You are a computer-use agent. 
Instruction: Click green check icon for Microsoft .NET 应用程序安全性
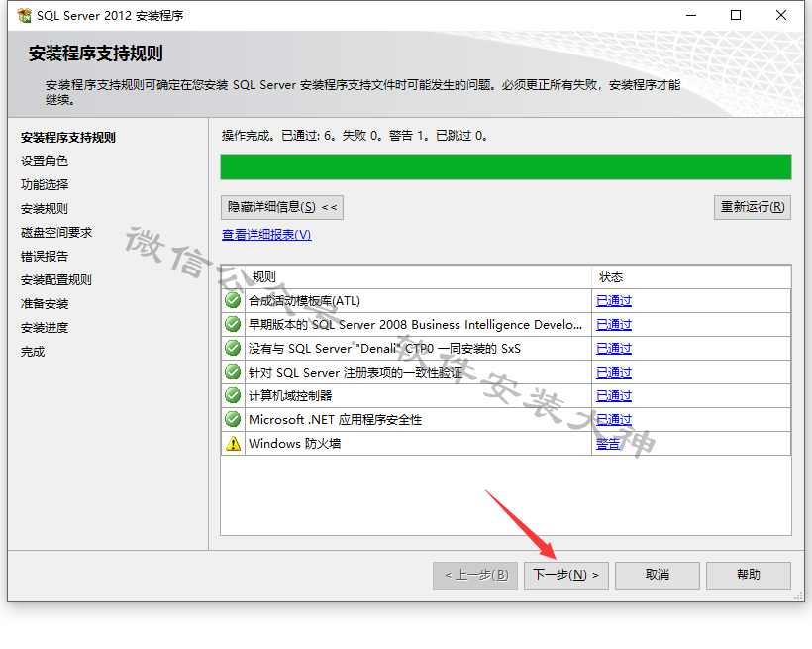(x=233, y=420)
